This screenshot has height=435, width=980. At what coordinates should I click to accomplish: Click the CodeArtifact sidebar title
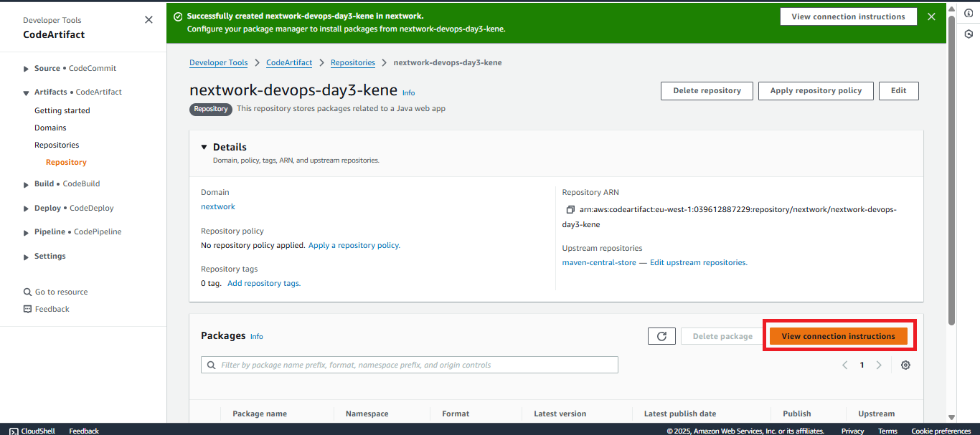(54, 34)
